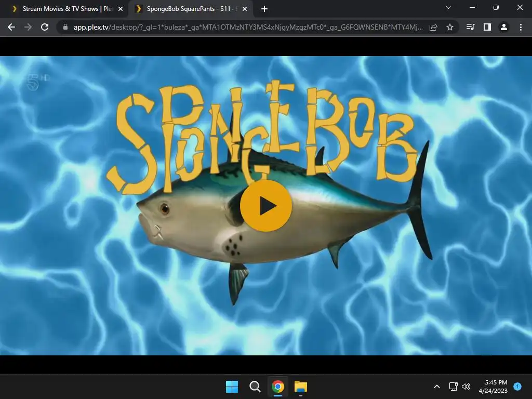532x399 pixels.
Task: Open the notification badge in taskbar
Action: (517, 386)
